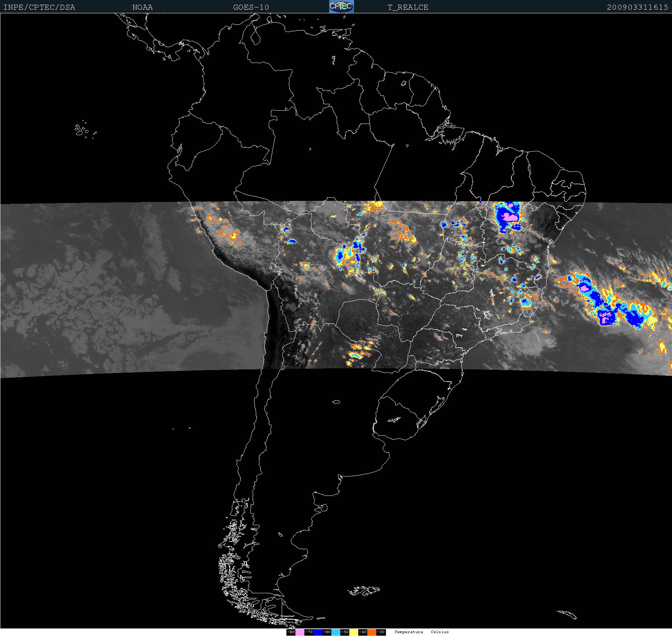
Task: Click the 200903311615 timestamp
Action: point(637,7)
